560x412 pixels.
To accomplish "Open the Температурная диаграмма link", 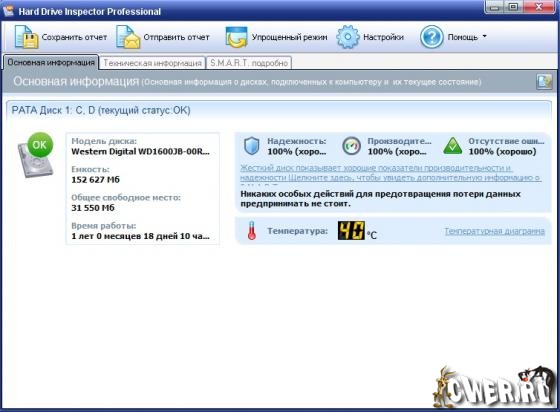I will [494, 231].
